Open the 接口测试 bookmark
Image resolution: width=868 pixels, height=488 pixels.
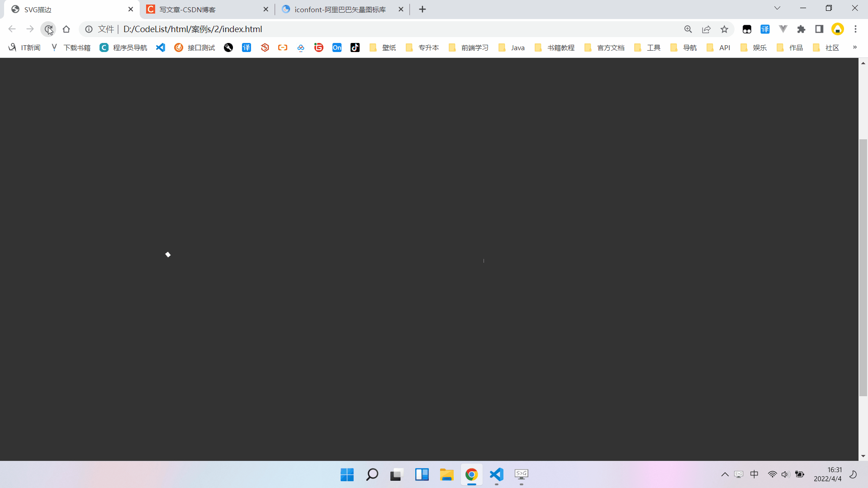coord(194,47)
